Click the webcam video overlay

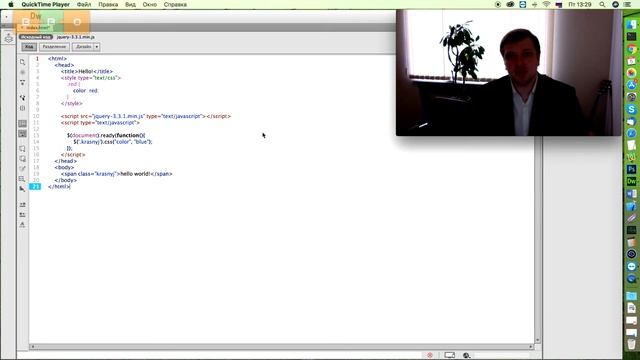(x=509, y=73)
